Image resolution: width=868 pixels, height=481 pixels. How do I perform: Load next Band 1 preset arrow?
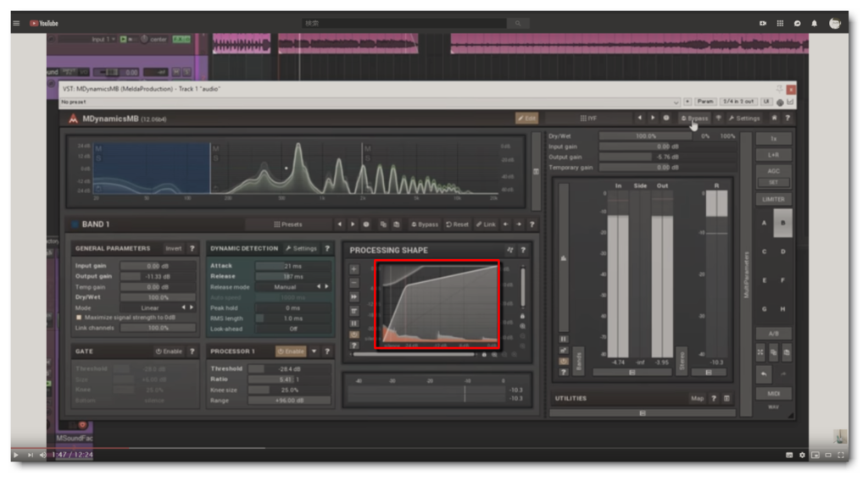[353, 224]
